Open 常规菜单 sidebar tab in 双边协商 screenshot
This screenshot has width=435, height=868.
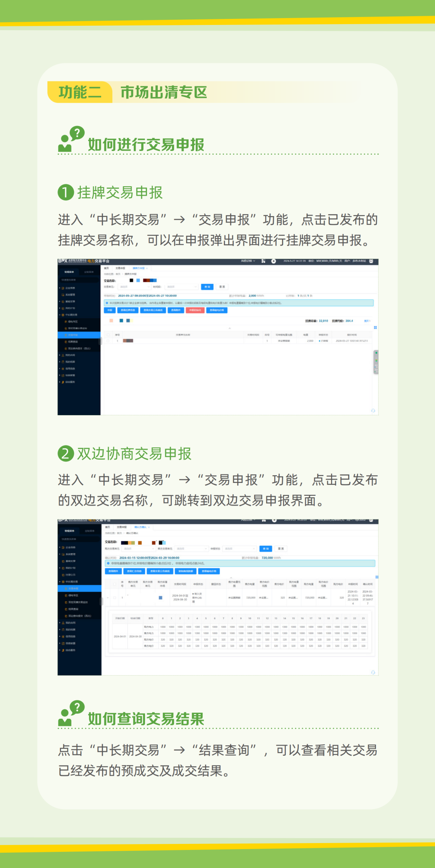click(x=69, y=531)
